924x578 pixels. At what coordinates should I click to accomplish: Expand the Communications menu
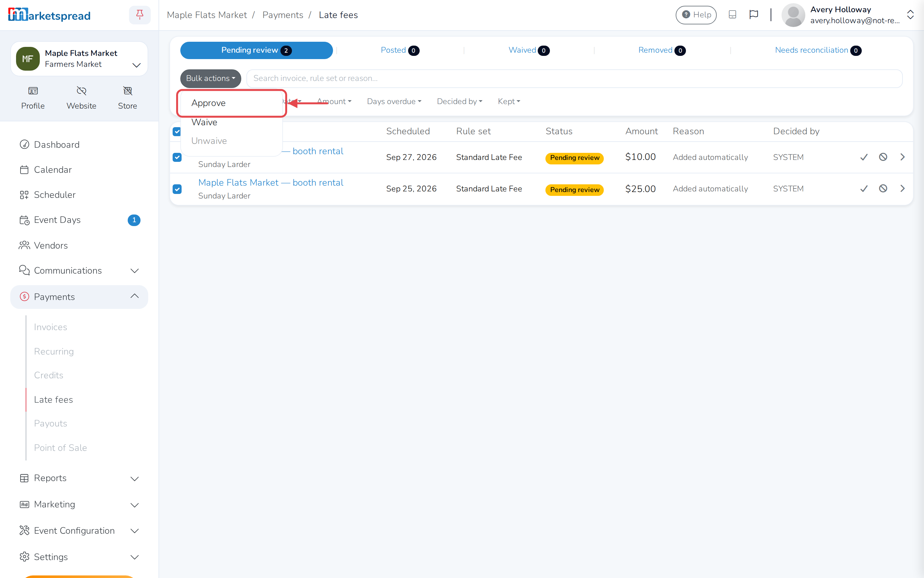pos(79,271)
